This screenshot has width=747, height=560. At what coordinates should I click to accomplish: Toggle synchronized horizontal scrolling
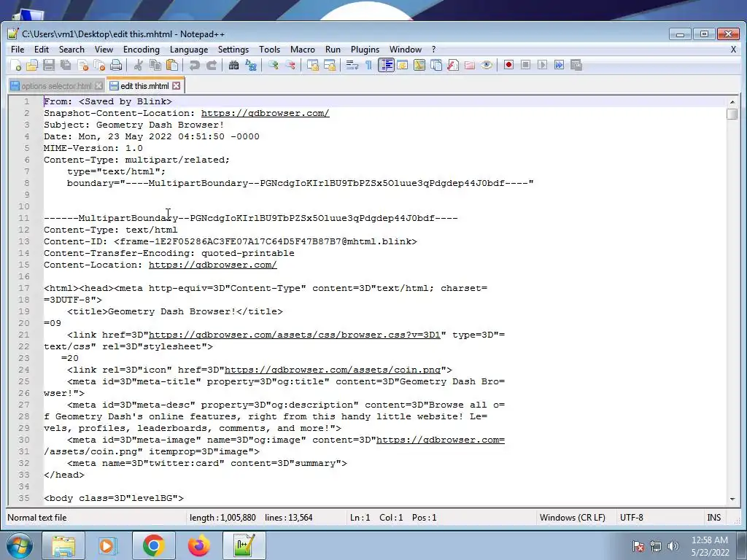point(329,65)
